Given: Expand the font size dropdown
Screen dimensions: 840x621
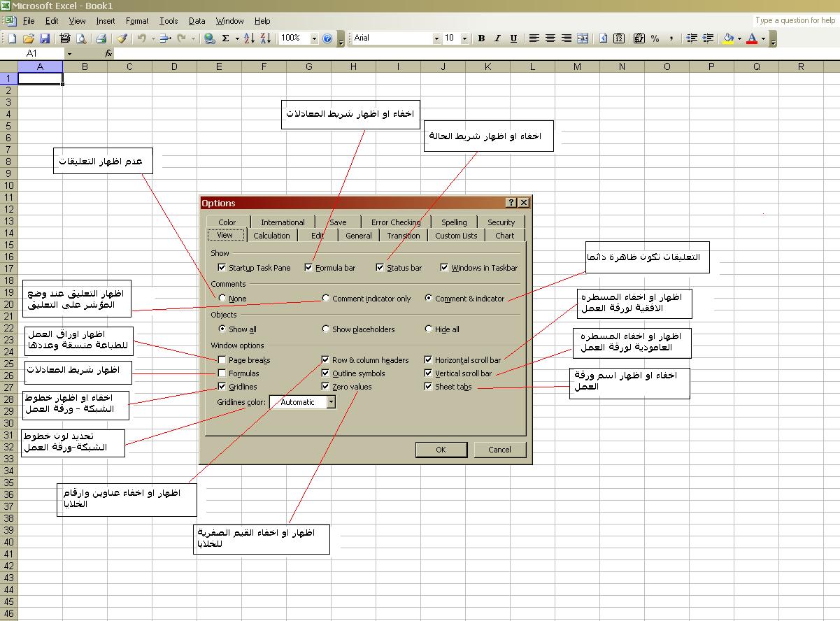Looking at the screenshot, I should coord(465,38).
